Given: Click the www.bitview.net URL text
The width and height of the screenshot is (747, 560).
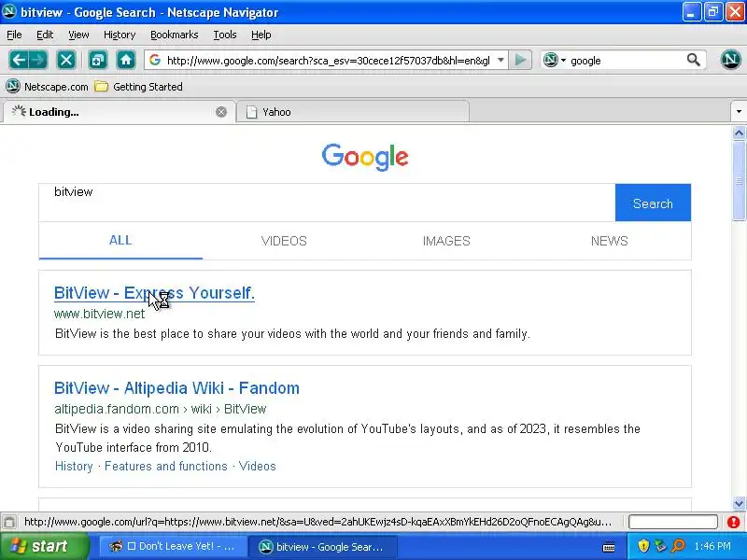Looking at the screenshot, I should 99,314.
